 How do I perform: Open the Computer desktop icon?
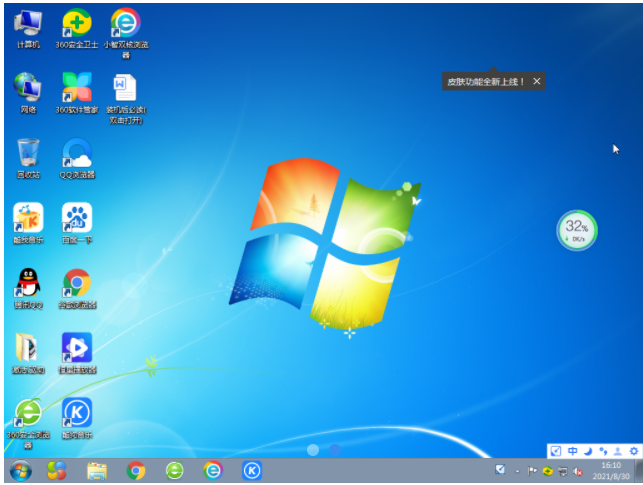click(28, 24)
